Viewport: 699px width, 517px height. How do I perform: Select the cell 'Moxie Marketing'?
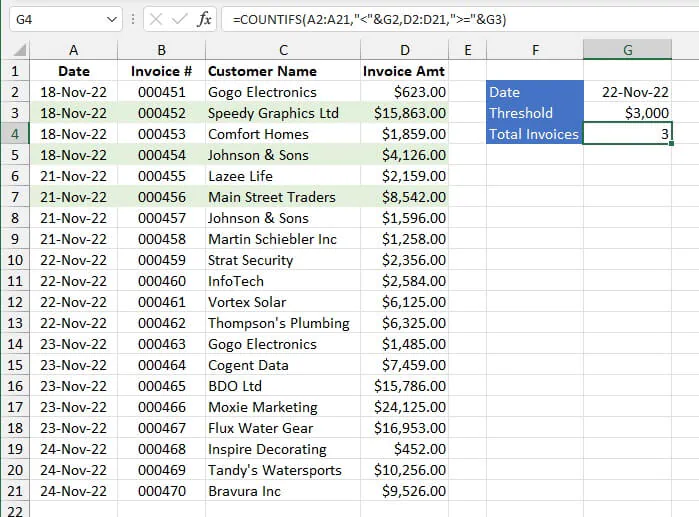point(283,406)
